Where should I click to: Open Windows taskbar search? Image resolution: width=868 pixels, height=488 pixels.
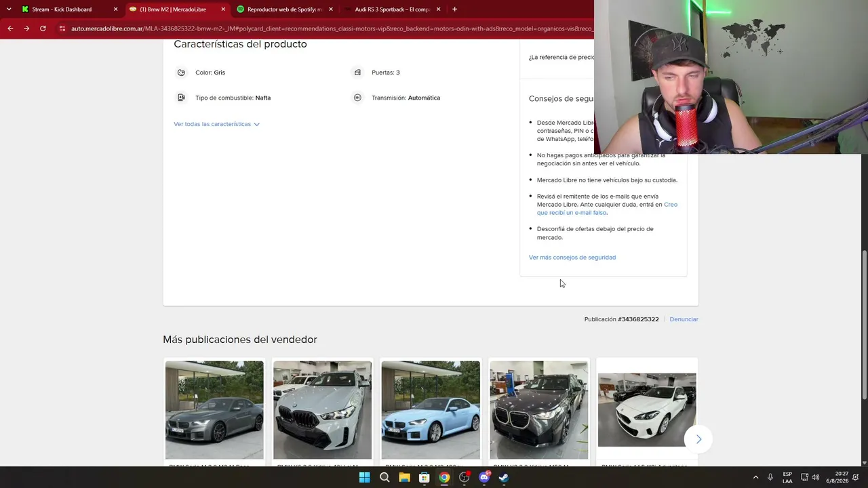(384, 477)
